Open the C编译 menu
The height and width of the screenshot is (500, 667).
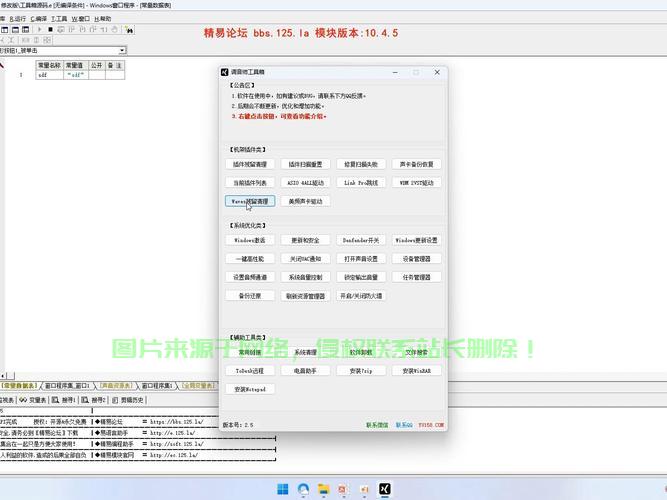click(39, 19)
